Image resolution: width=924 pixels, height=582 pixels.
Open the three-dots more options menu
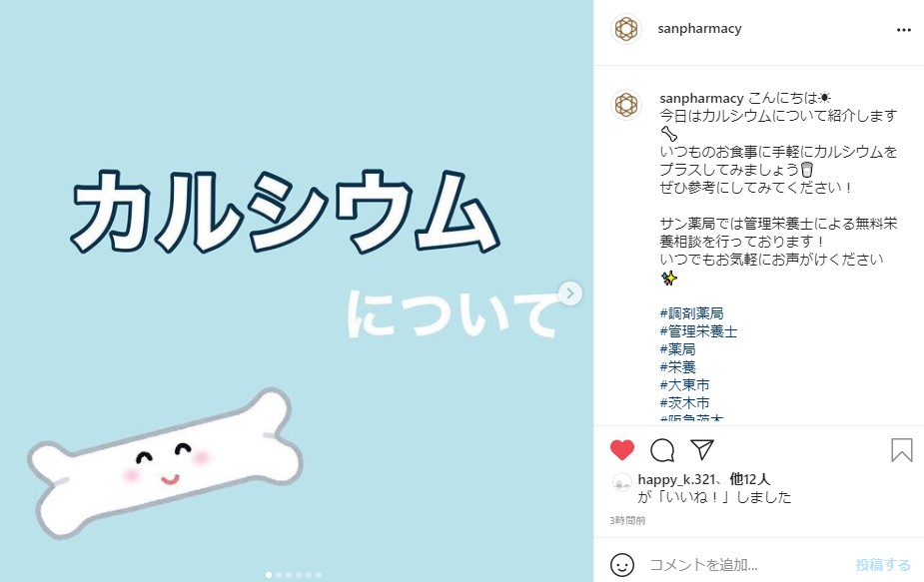coord(903,30)
